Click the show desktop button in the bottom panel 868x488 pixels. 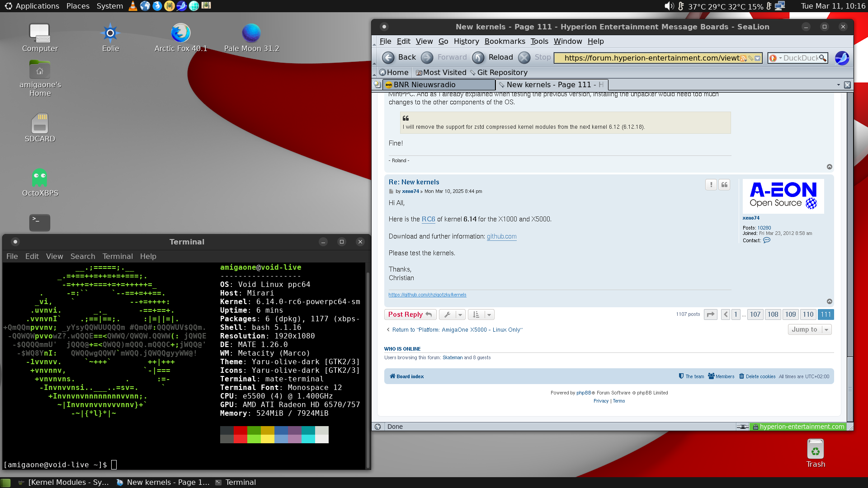pos(5,483)
